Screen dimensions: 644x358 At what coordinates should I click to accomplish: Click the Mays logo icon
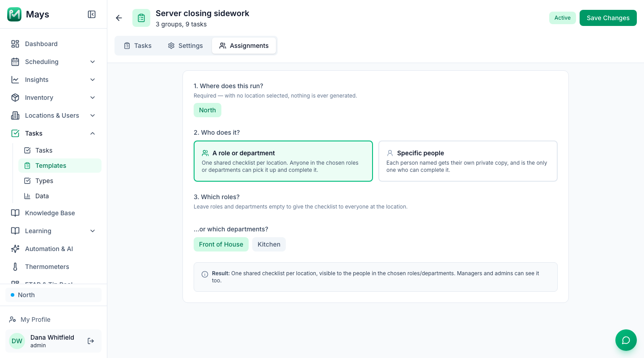point(14,14)
